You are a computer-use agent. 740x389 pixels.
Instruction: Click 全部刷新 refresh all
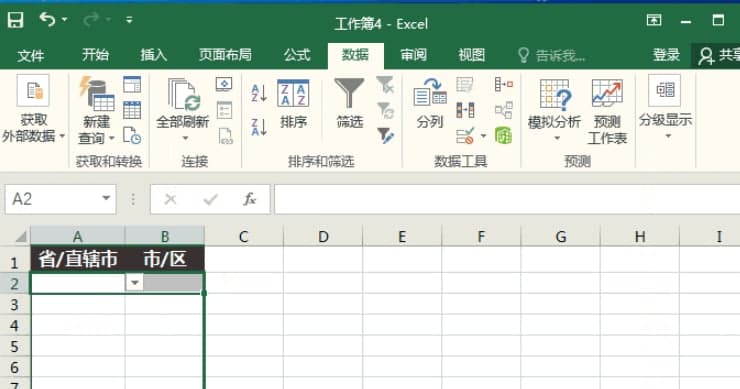coord(183,110)
